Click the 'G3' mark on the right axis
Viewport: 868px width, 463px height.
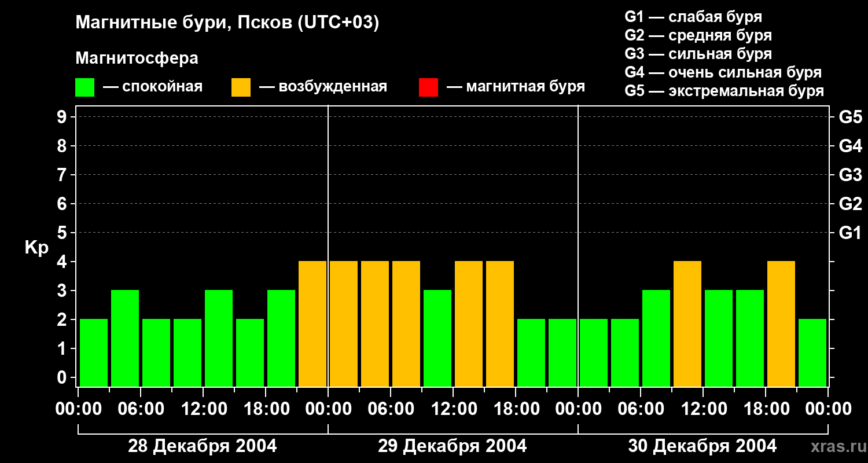[851, 175]
